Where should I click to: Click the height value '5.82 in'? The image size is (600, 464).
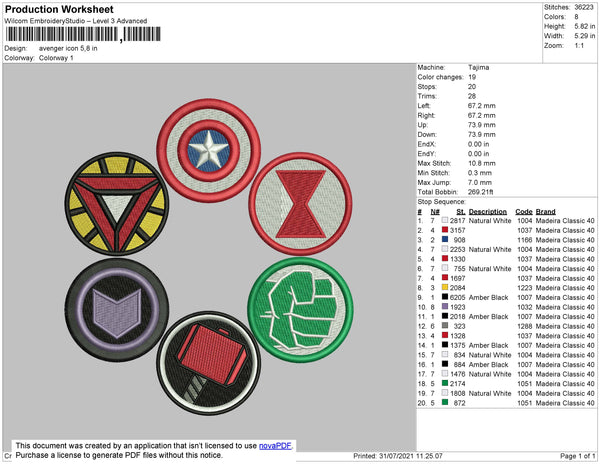pos(584,26)
